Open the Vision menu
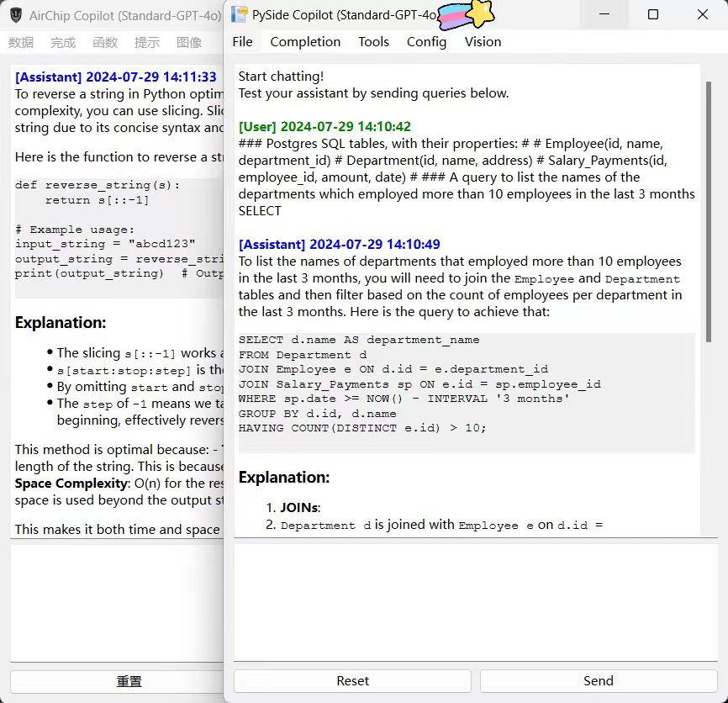 [x=483, y=41]
